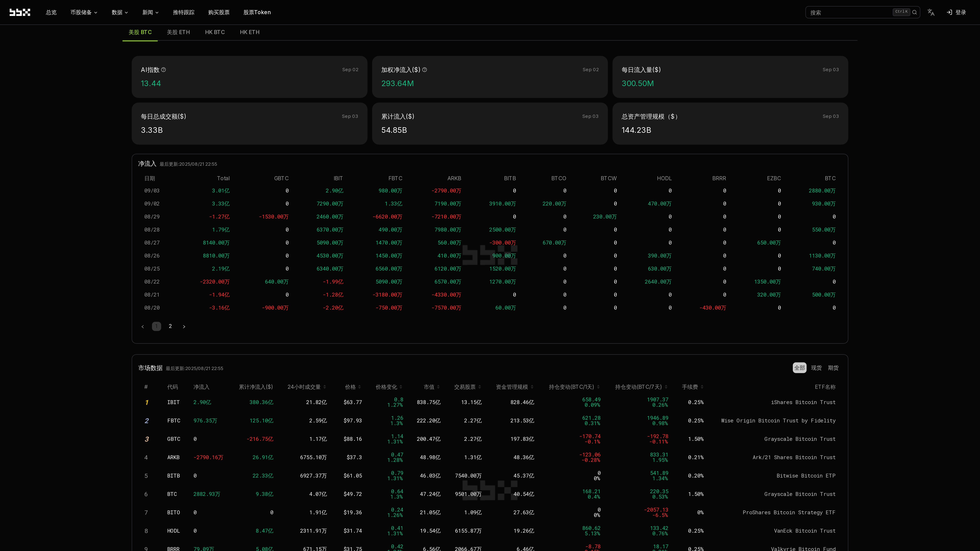Click 累计流入($) value 54.85B

coord(394,130)
